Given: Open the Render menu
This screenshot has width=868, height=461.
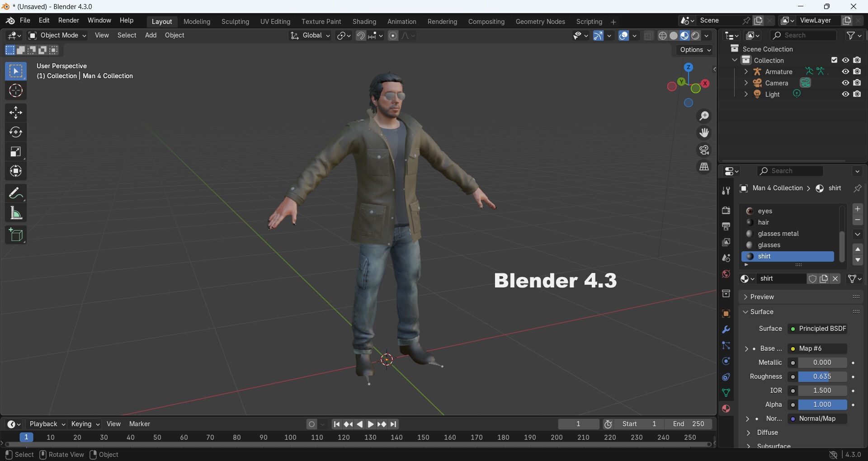Looking at the screenshot, I should point(69,20).
